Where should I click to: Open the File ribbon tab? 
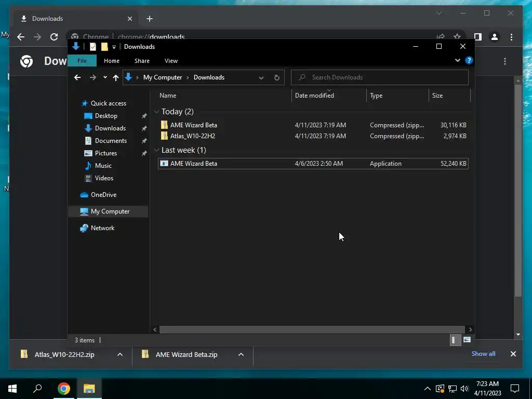click(x=82, y=61)
